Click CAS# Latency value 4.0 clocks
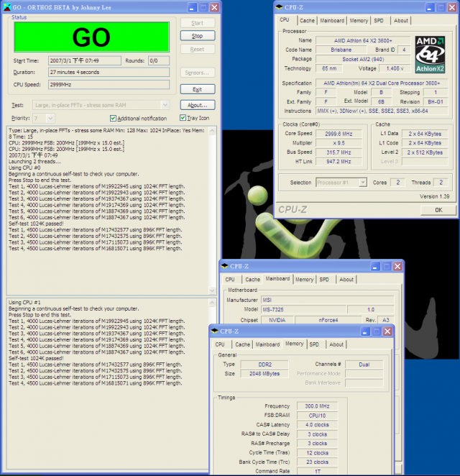Image resolution: width=460 pixels, height=476 pixels. click(x=317, y=425)
